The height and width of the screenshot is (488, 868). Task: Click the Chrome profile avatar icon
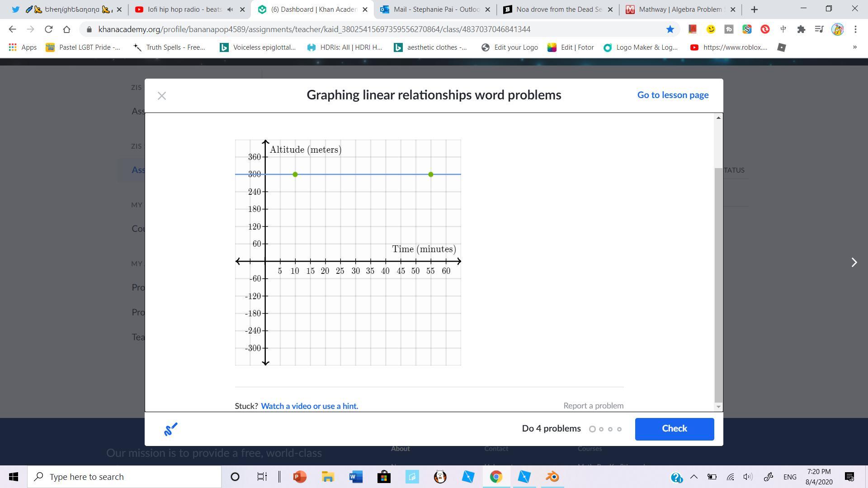(x=837, y=29)
